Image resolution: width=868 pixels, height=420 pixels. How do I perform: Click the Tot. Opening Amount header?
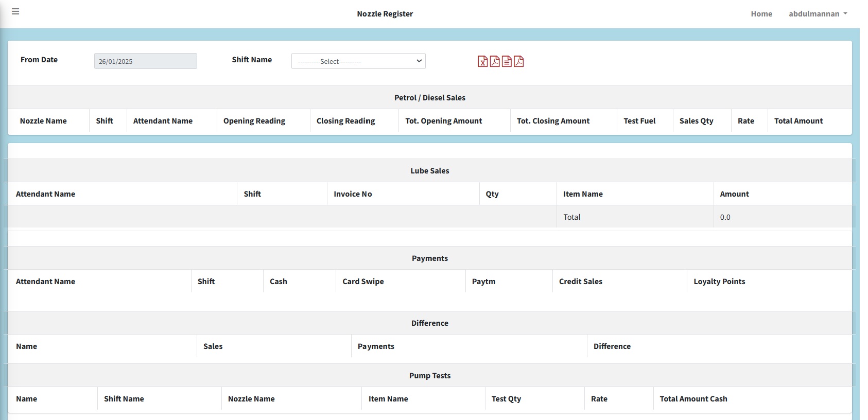(x=443, y=121)
